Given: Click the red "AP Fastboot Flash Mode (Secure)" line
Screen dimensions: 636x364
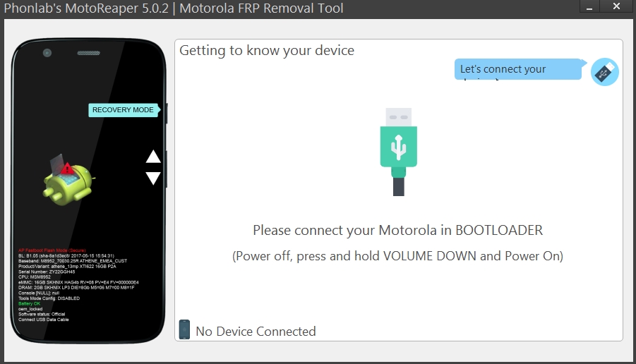Looking at the screenshot, I should [x=52, y=250].
